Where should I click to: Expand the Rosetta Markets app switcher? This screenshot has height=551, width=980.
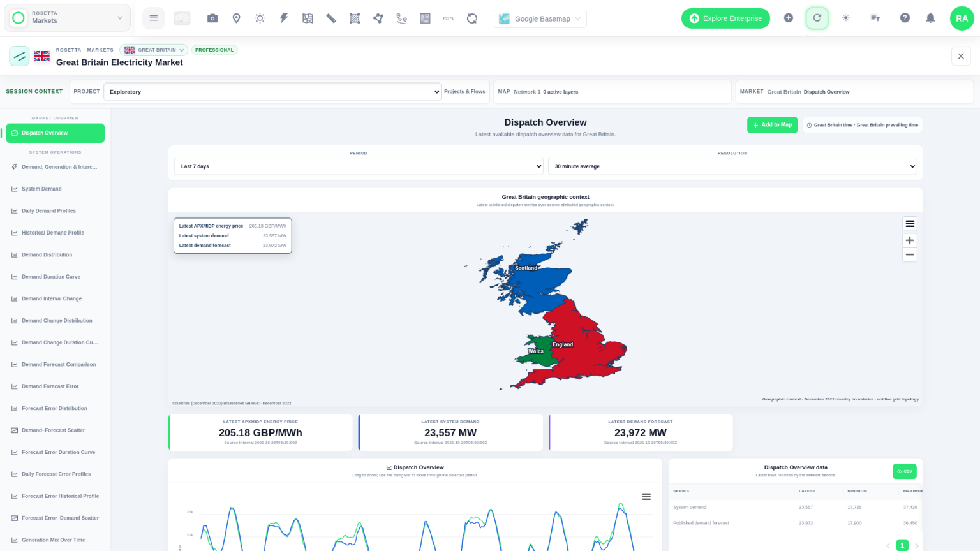coord(68,18)
